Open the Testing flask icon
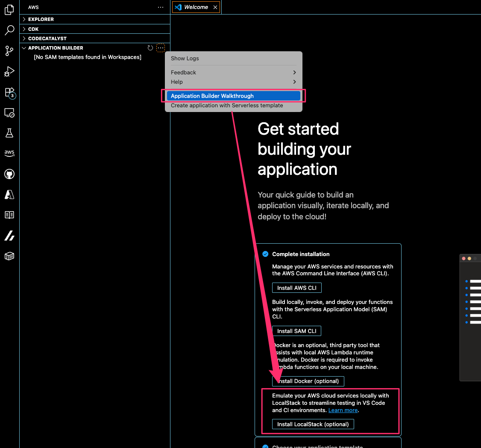 click(9, 133)
